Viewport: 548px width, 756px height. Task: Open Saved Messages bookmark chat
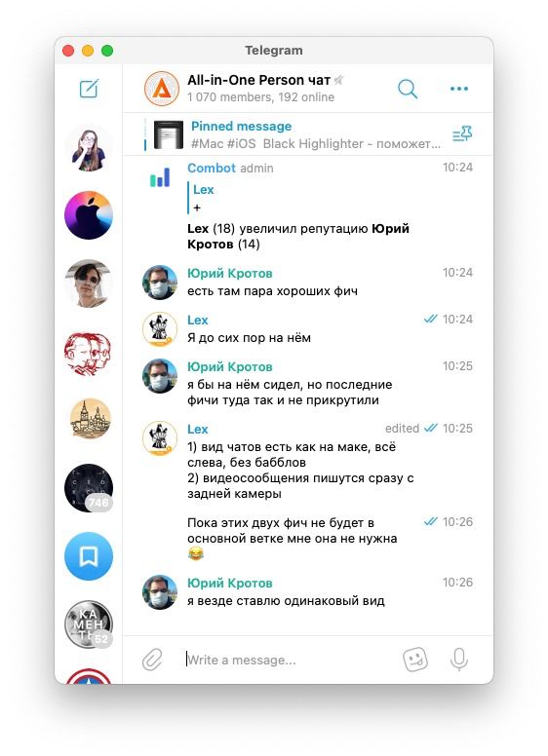[89, 556]
